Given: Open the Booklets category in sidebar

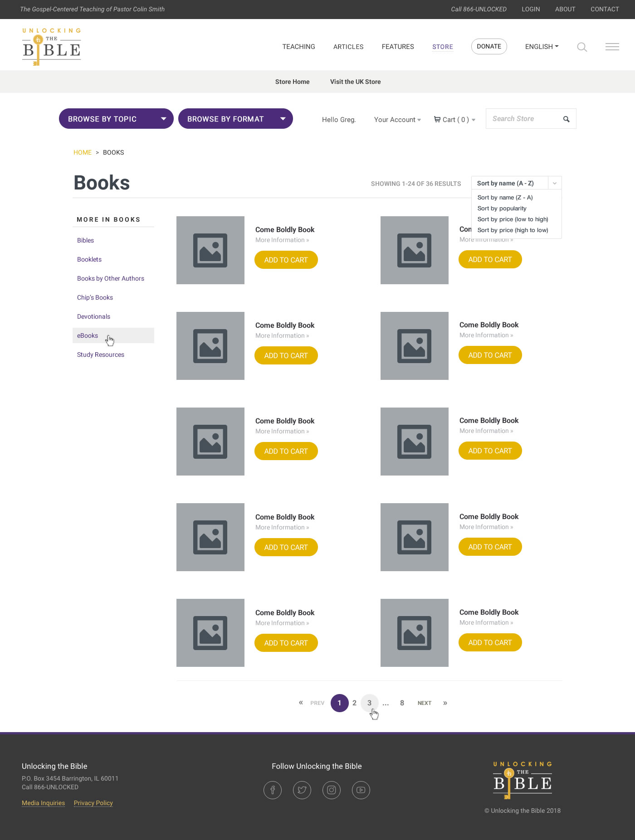Looking at the screenshot, I should tap(89, 259).
